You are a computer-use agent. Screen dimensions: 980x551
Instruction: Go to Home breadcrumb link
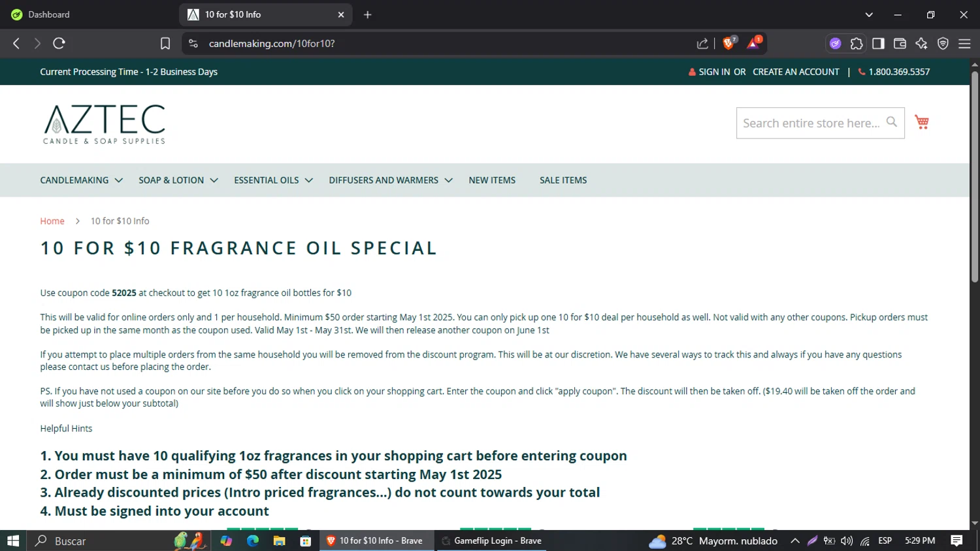pyautogui.click(x=52, y=221)
